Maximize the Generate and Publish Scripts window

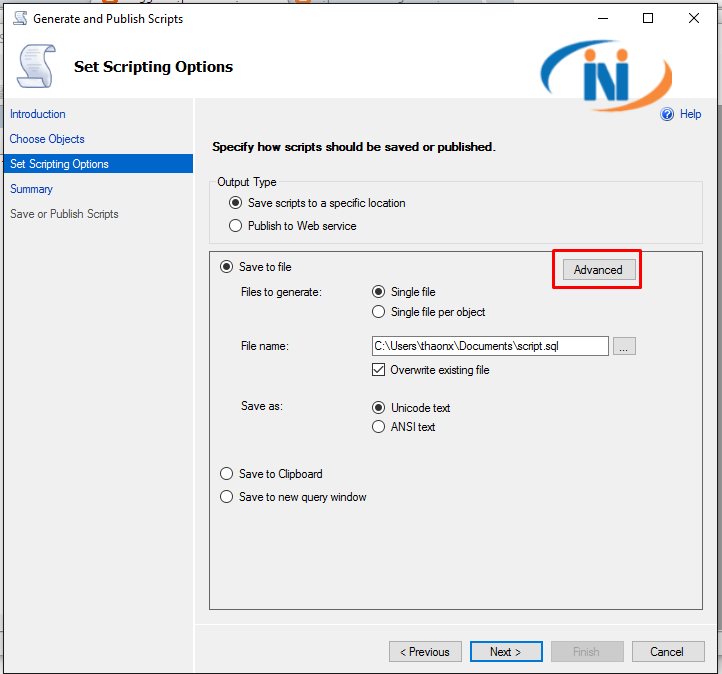[648, 18]
